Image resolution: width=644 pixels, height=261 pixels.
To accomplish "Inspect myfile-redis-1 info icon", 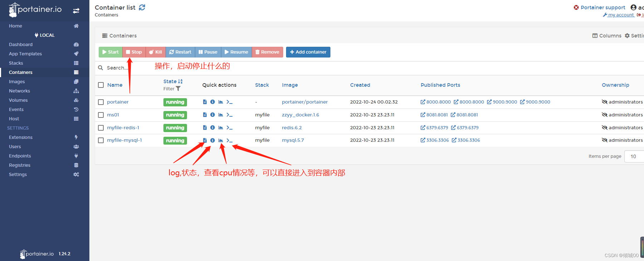I will pos(212,127).
